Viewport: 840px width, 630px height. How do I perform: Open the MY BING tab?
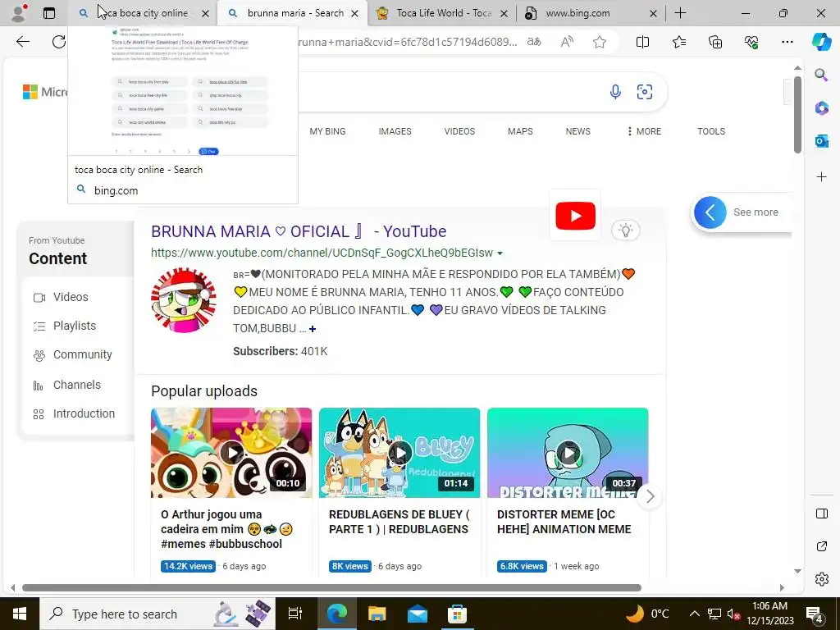[x=327, y=131]
